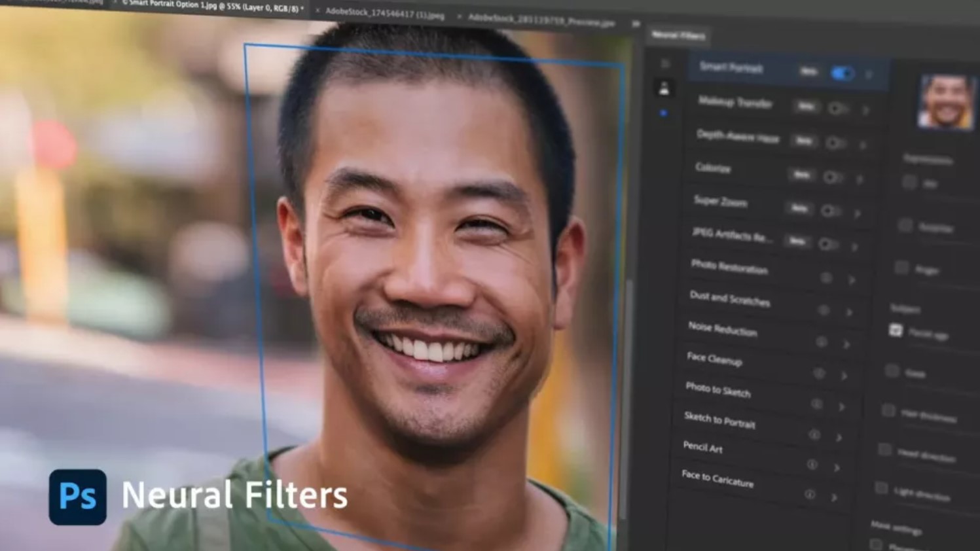Enable the Makeup Transfer filter toggle
The width and height of the screenshot is (980, 551).
[x=837, y=108]
